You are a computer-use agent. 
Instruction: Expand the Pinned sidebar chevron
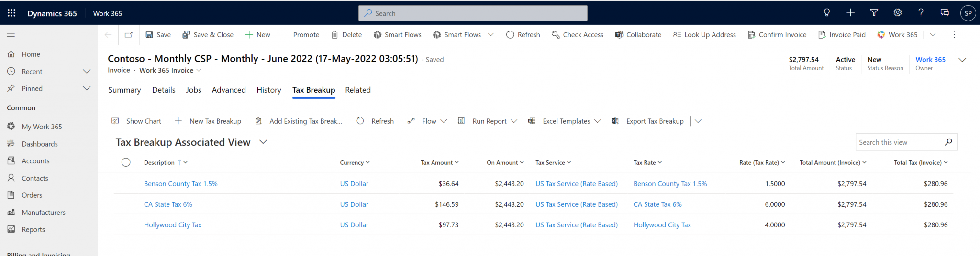(x=87, y=89)
